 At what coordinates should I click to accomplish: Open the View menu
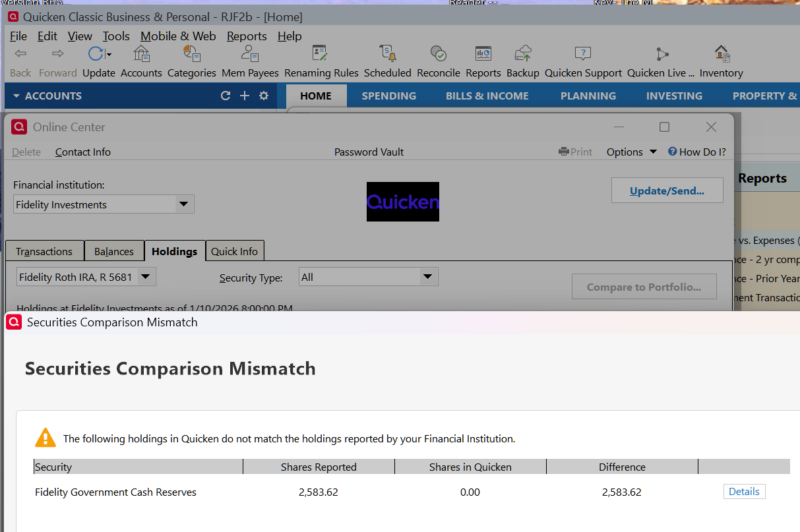(80, 36)
